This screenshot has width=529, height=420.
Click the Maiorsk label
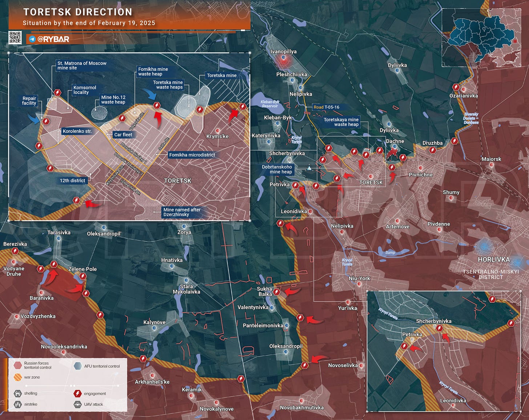pyautogui.click(x=491, y=159)
